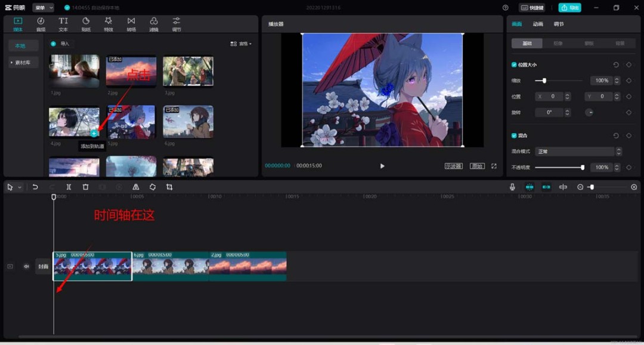Mute the timeline track audio
The width and height of the screenshot is (644, 345).
coord(26,266)
